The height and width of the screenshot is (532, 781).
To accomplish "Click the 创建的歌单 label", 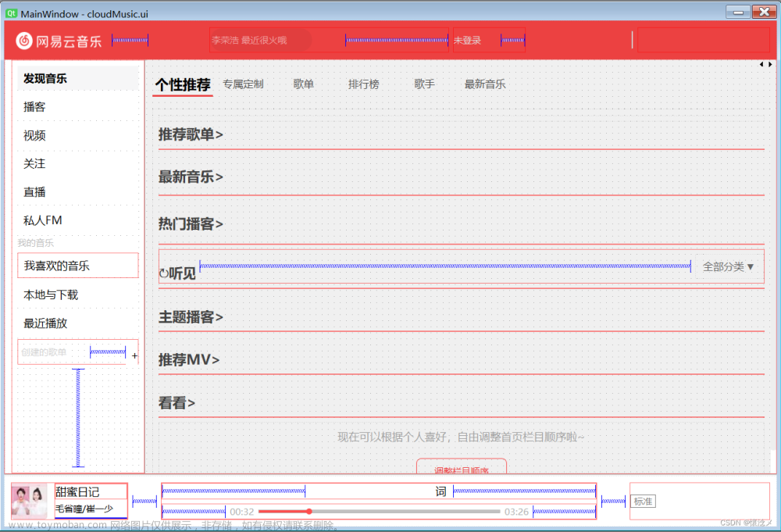I will point(44,352).
